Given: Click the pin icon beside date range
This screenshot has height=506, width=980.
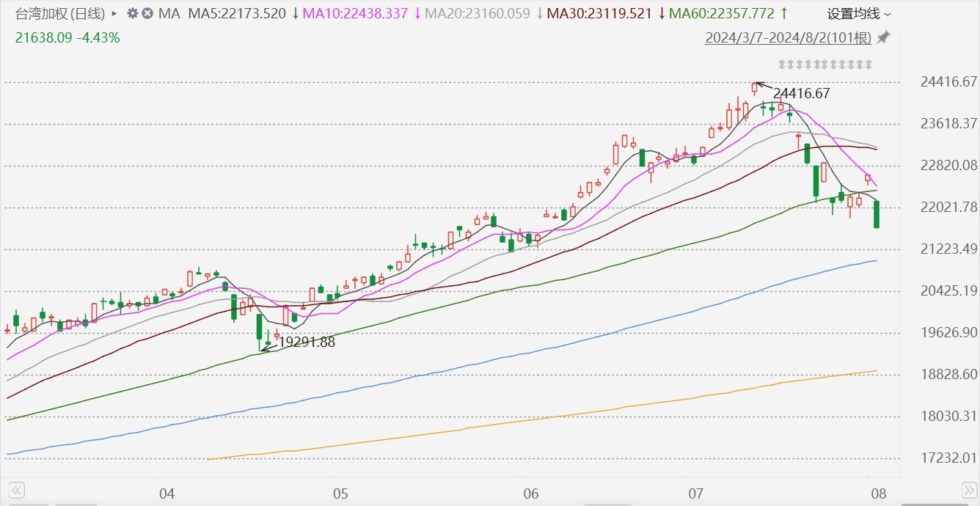Looking at the screenshot, I should (x=884, y=37).
